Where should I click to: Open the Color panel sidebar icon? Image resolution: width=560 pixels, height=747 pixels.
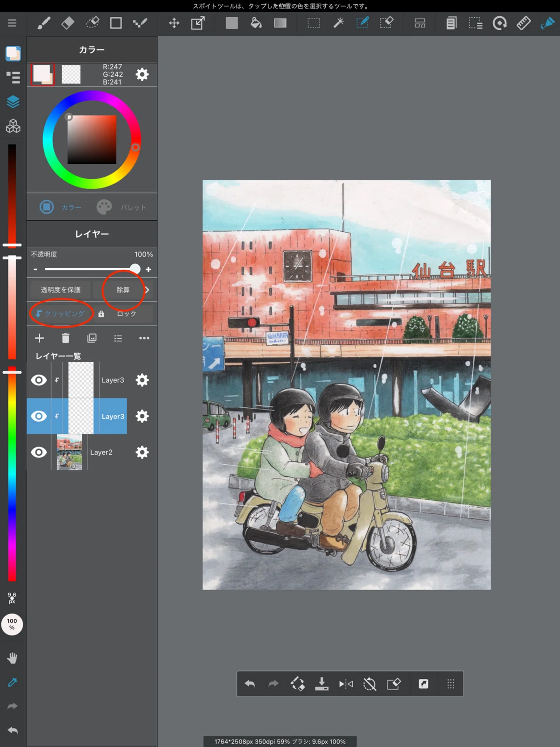(x=13, y=53)
